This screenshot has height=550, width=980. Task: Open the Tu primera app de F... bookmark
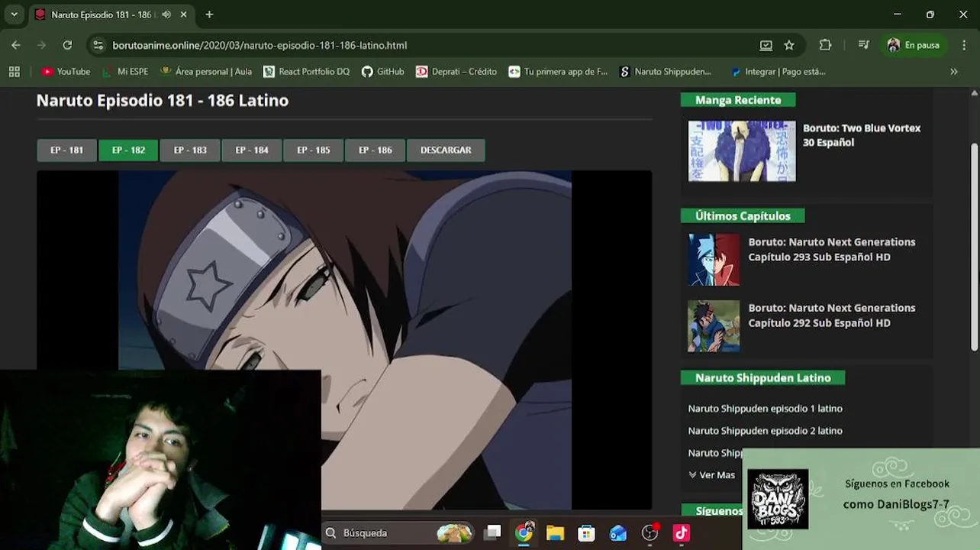pyautogui.click(x=558, y=71)
